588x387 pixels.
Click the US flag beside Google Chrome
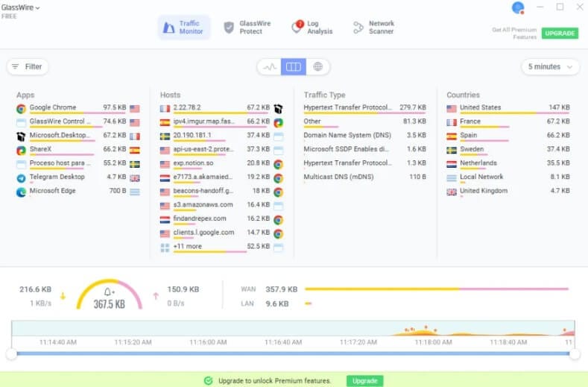(x=135, y=109)
